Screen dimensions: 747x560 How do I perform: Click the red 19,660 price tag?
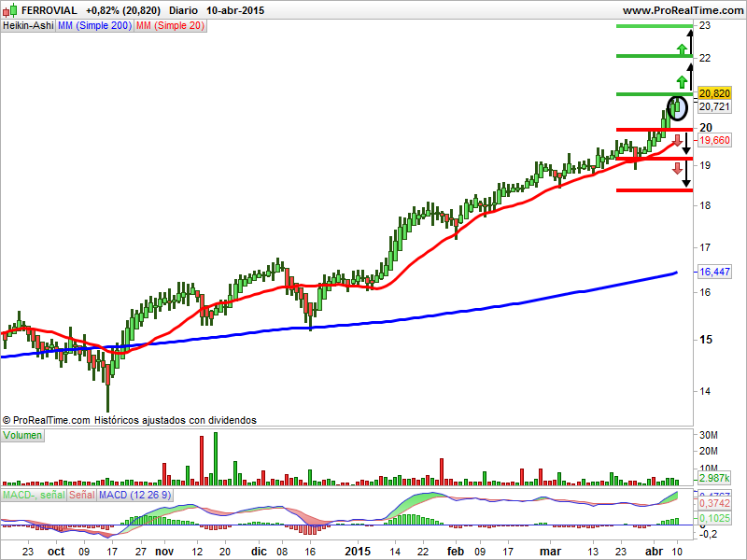[714, 140]
